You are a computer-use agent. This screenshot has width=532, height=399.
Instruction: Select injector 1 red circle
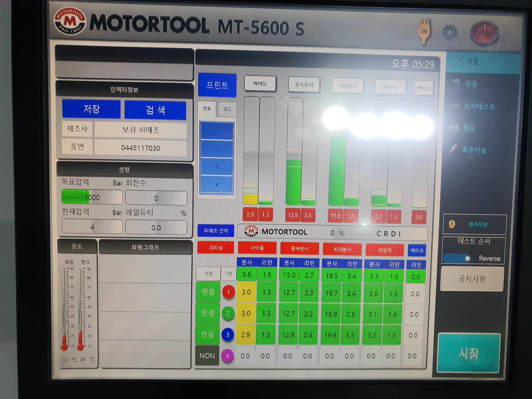coord(228,292)
